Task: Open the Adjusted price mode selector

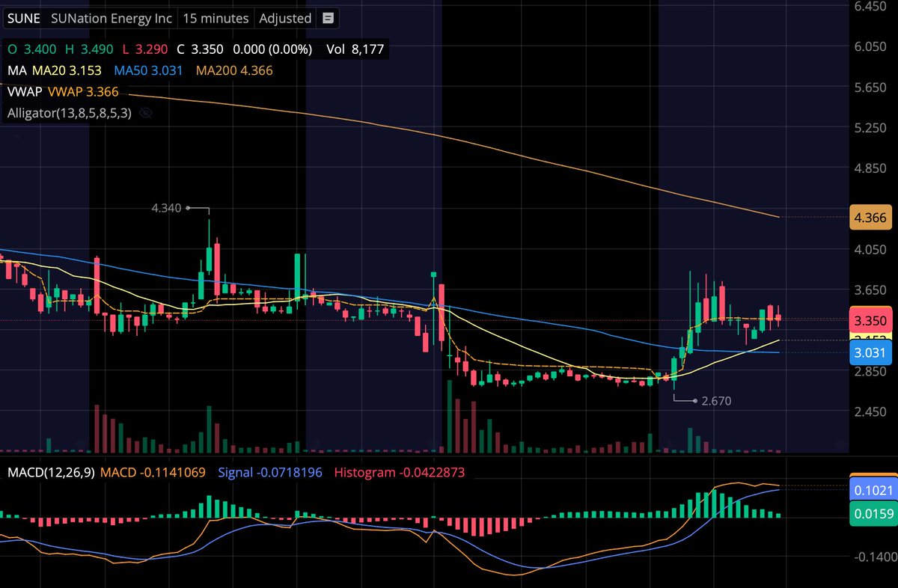Action: coord(285,18)
